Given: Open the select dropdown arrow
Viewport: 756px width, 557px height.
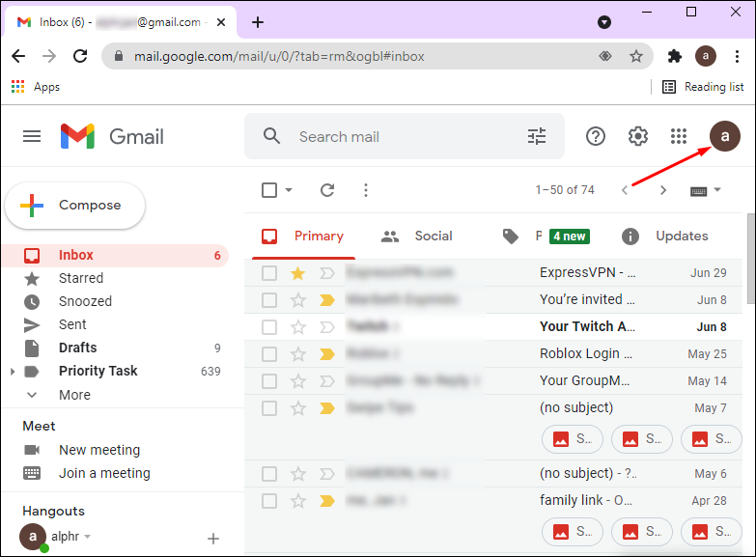Looking at the screenshot, I should [289, 190].
